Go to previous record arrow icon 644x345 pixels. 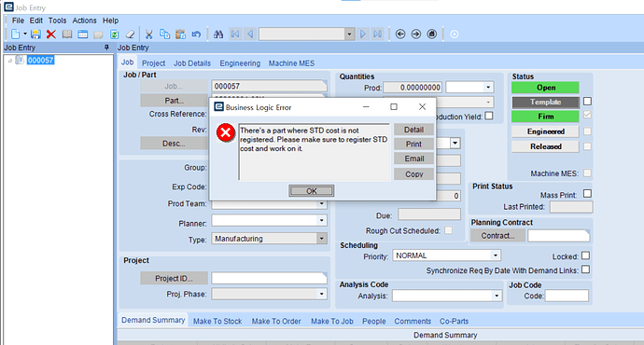click(250, 34)
